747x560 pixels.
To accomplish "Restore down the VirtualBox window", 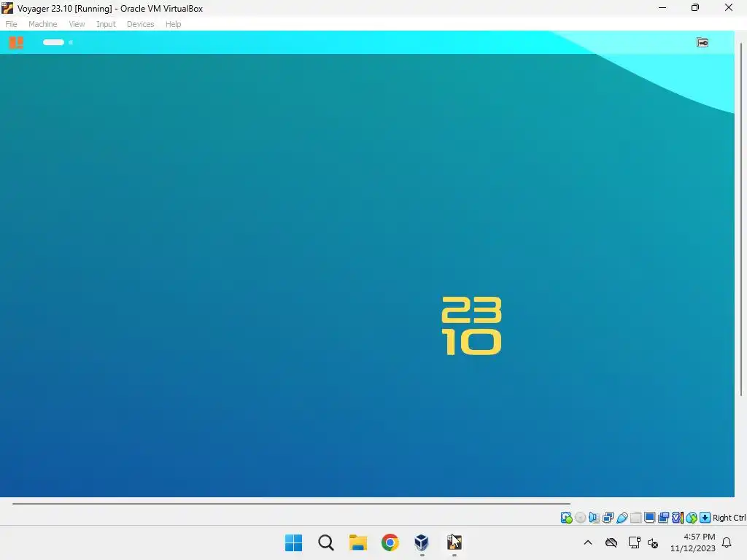I will pyautogui.click(x=695, y=7).
